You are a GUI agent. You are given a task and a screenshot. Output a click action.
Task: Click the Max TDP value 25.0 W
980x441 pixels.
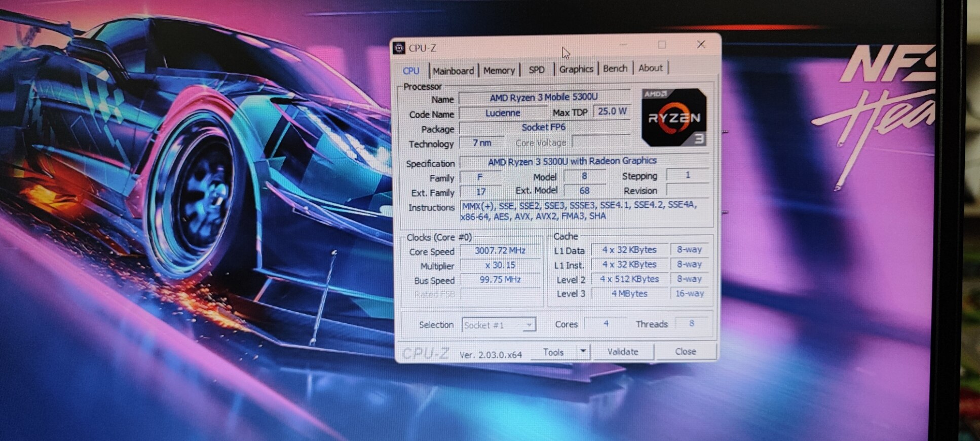click(612, 112)
